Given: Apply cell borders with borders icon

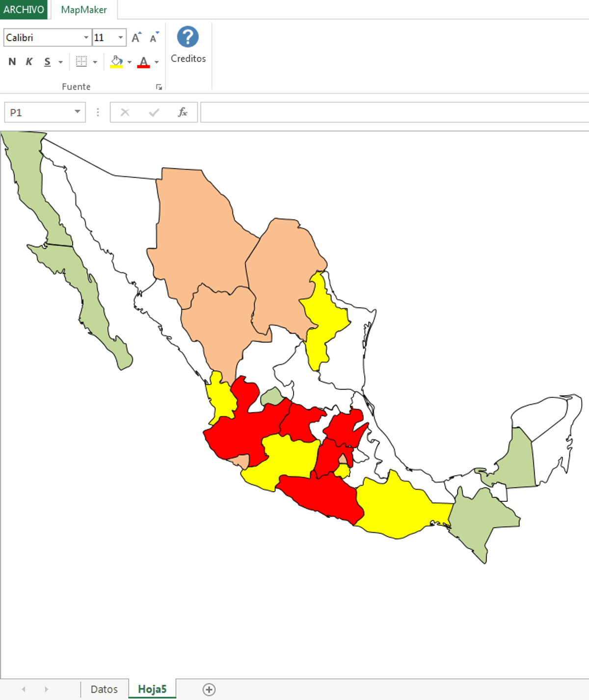Looking at the screenshot, I should coord(81,62).
